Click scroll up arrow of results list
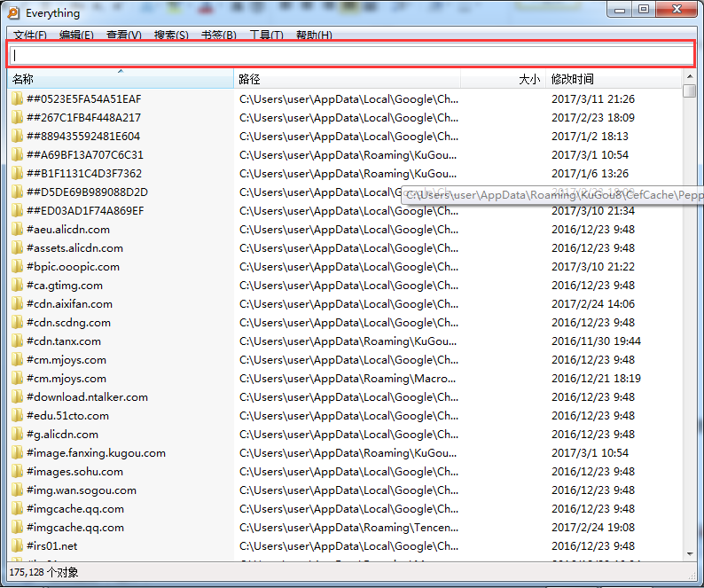 click(689, 76)
